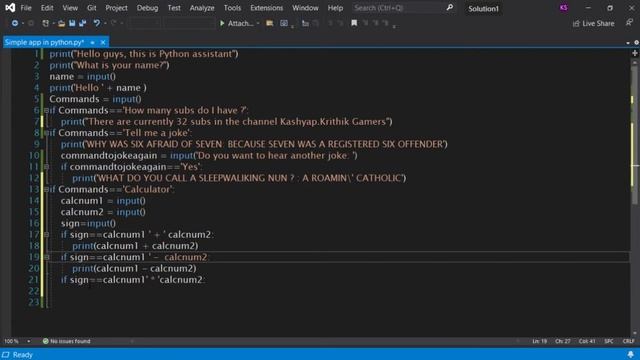The width and height of the screenshot is (640, 360).
Task: Click the bookmark toolbar icon
Action: pos(354,24)
